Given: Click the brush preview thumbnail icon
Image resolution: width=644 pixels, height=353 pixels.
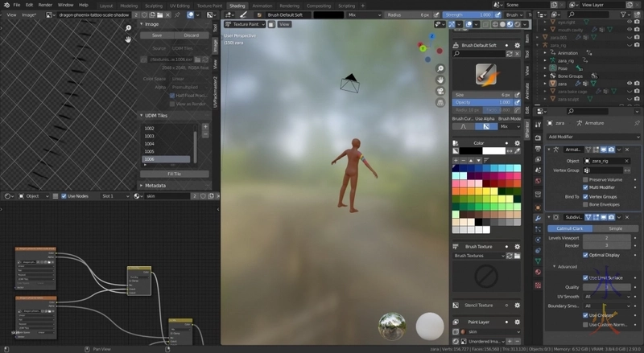Looking at the screenshot, I should [x=485, y=73].
